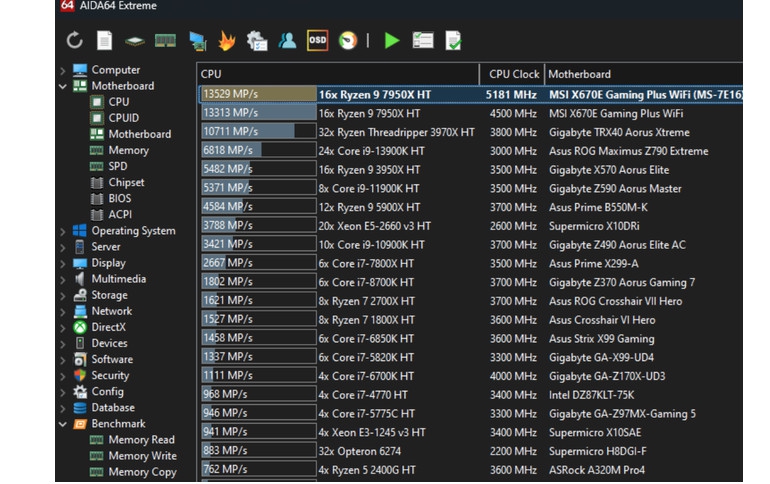
Task: Open the Memory Write benchmark
Action: click(x=143, y=456)
